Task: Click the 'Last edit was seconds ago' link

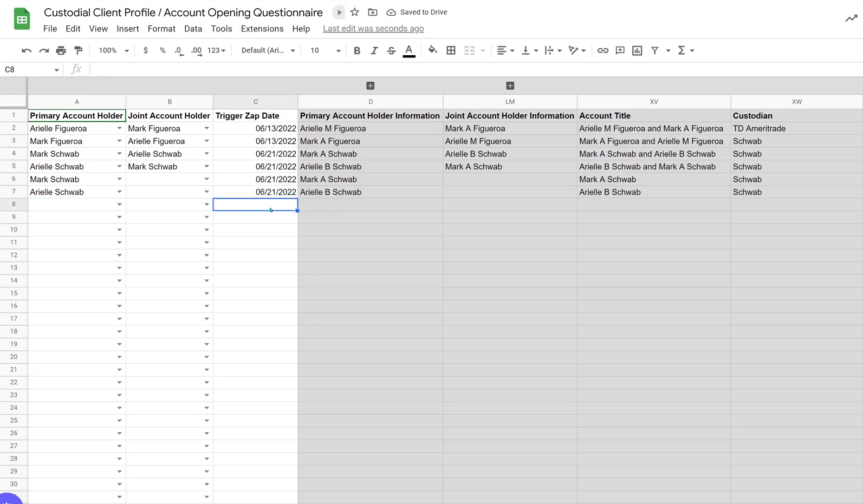Action: (373, 29)
